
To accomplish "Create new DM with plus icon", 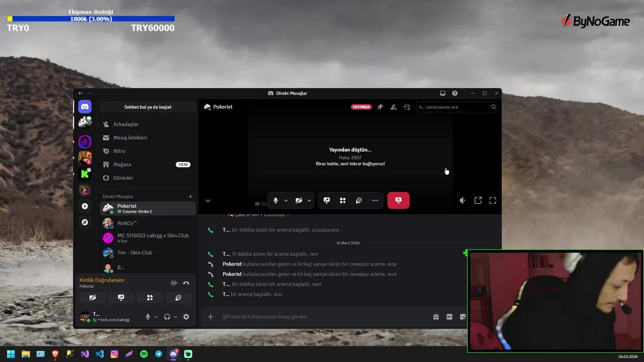I will click(190, 197).
